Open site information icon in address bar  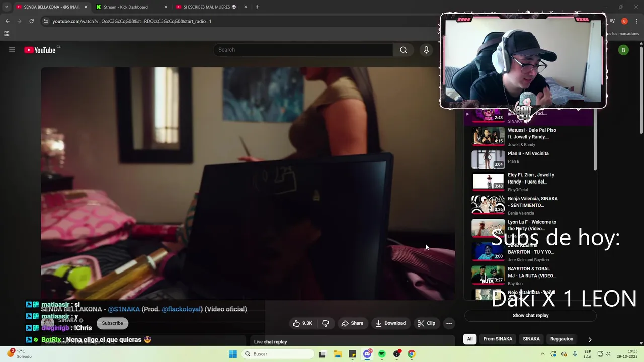(46, 21)
